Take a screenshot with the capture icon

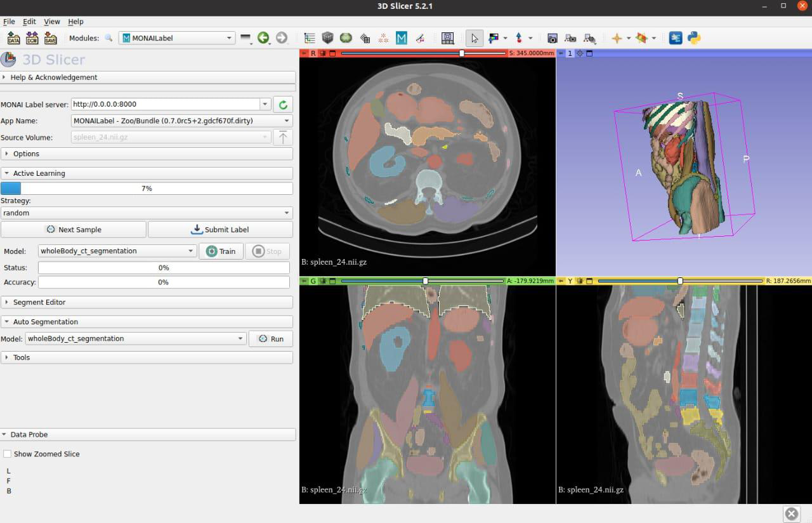(x=553, y=38)
